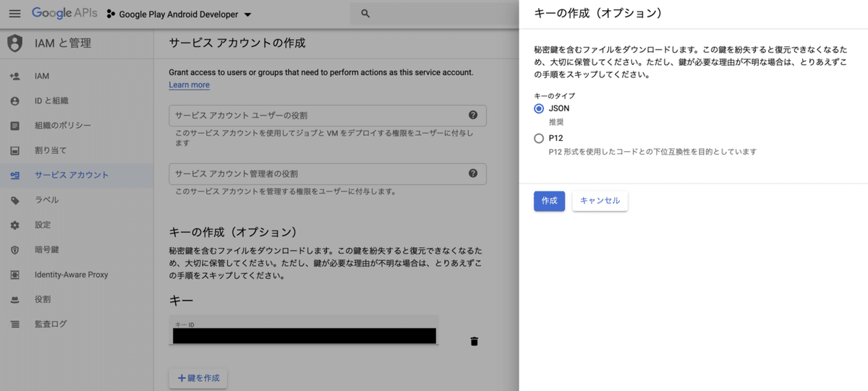This screenshot has width=868, height=391.
Task: Click the ラベル tag icon
Action: [14, 200]
